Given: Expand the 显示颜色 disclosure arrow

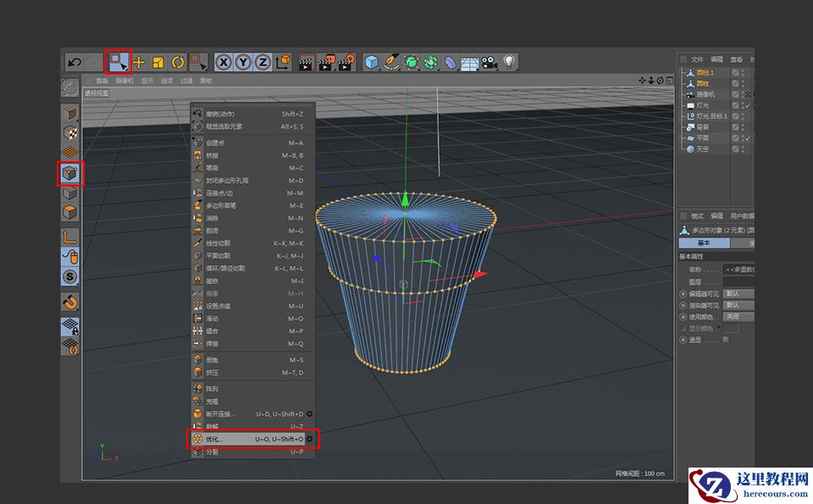Looking at the screenshot, I should (719, 328).
